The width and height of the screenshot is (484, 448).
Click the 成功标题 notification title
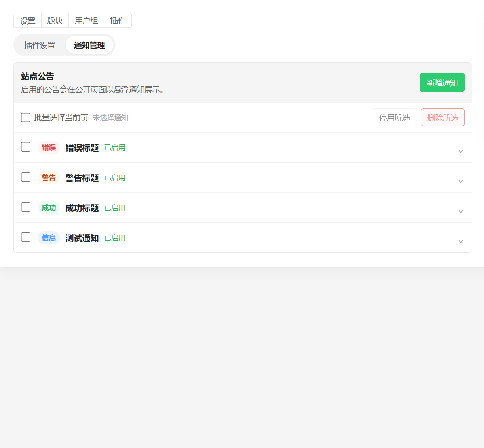click(82, 208)
